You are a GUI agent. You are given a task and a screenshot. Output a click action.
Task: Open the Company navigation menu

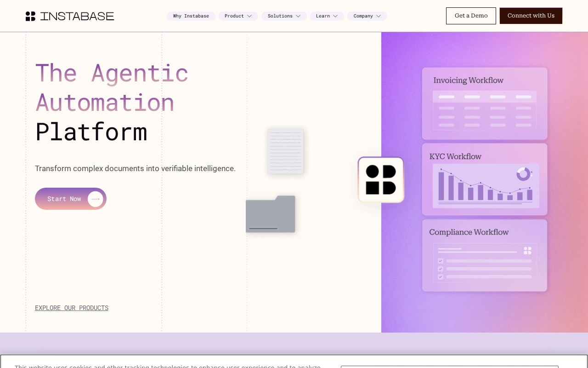click(367, 16)
